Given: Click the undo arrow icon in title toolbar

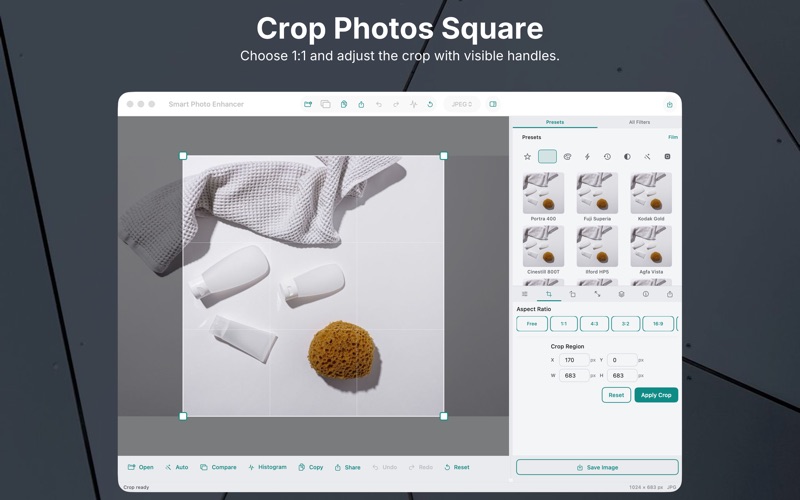Looking at the screenshot, I should pos(379,104).
